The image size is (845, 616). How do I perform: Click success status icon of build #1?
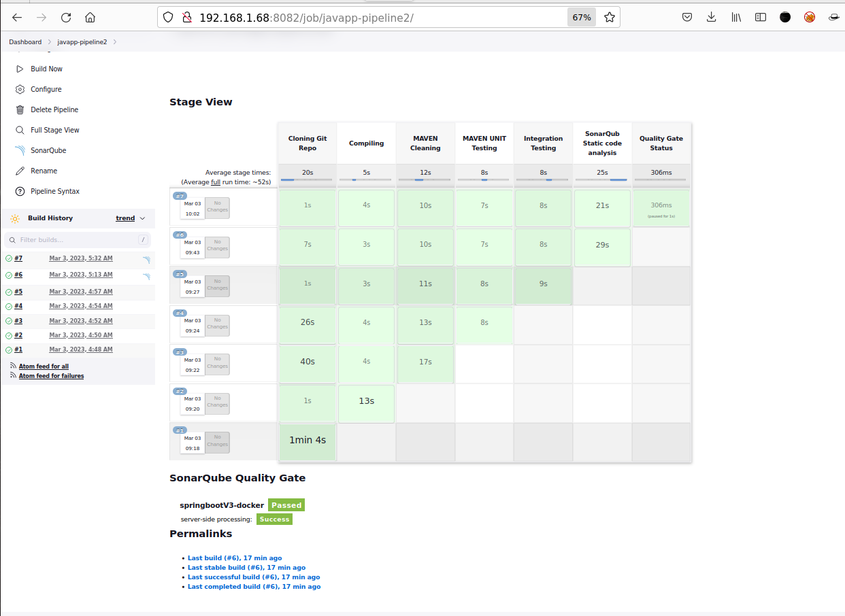[x=9, y=350]
